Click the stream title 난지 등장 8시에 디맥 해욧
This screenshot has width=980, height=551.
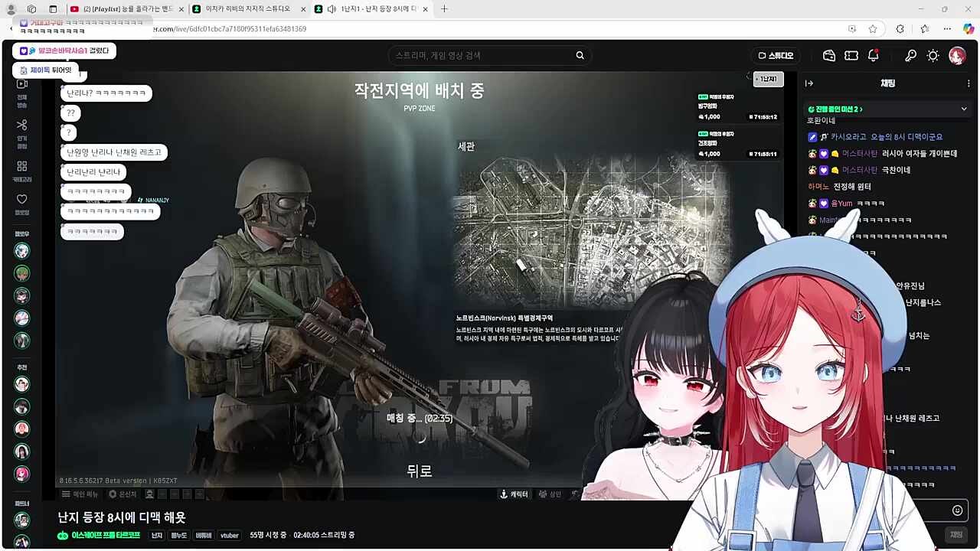122,517
